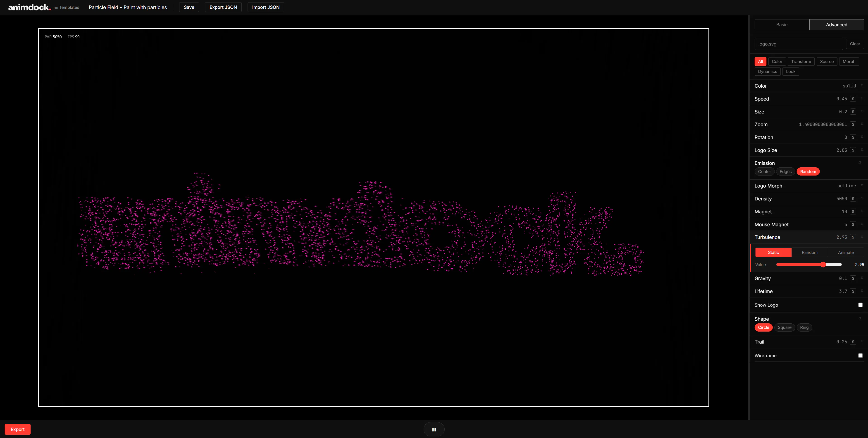Screen dimensions: 868x438
Task: Click the S mode button for Lifetime
Action: click(853, 291)
